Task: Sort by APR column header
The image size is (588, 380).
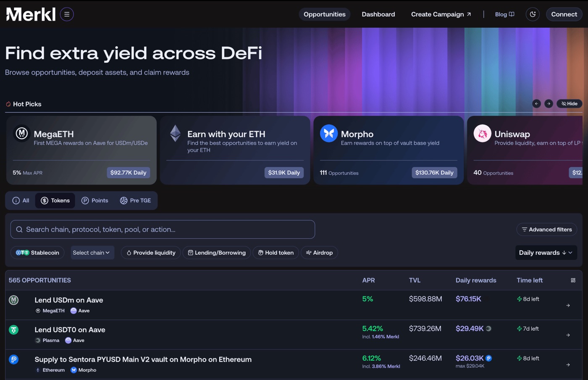Action: 368,280
